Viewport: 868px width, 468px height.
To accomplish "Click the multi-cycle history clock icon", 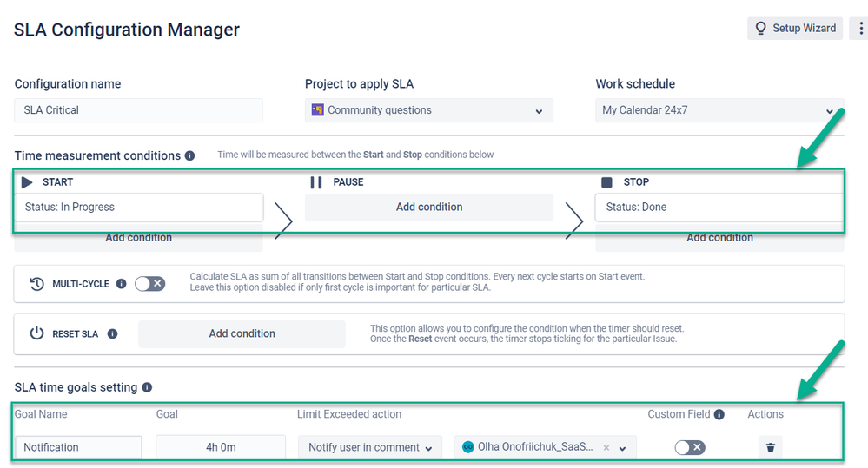I will click(x=36, y=284).
